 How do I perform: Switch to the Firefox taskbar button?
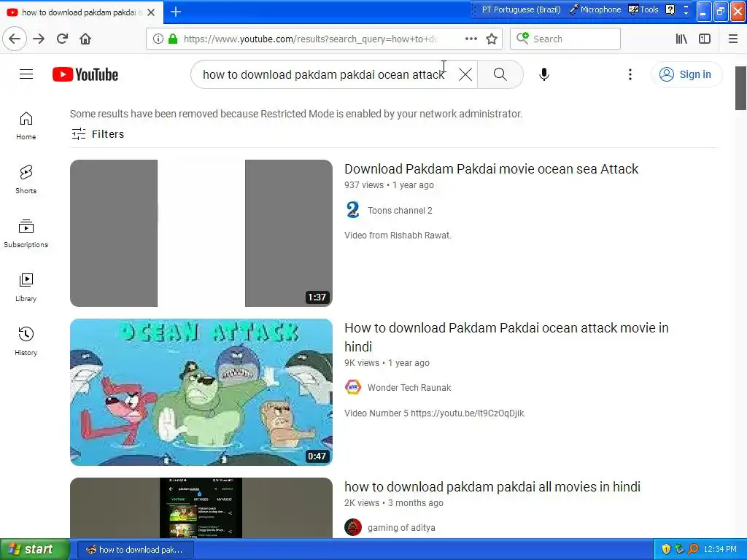[x=135, y=550]
